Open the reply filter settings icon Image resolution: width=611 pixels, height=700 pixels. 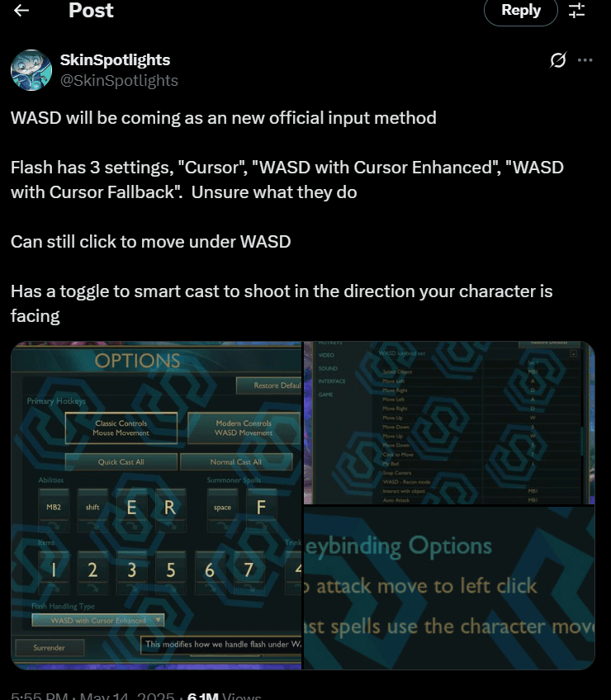pos(576,10)
